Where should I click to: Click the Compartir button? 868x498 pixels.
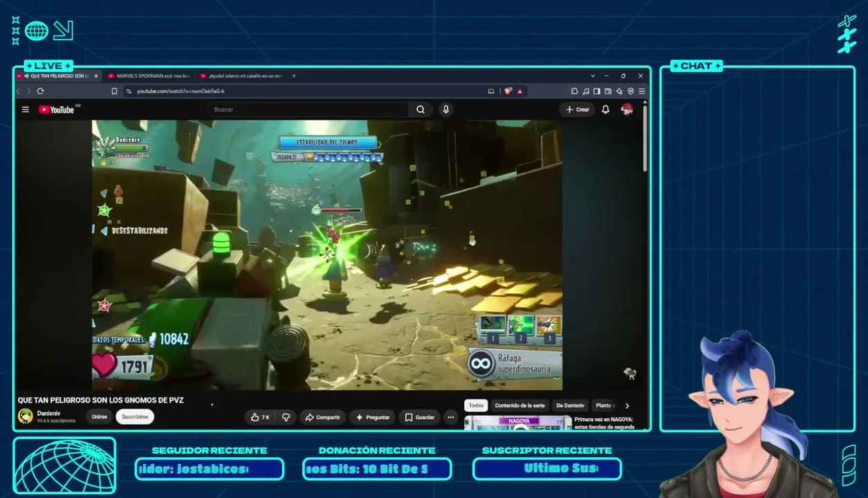point(323,417)
